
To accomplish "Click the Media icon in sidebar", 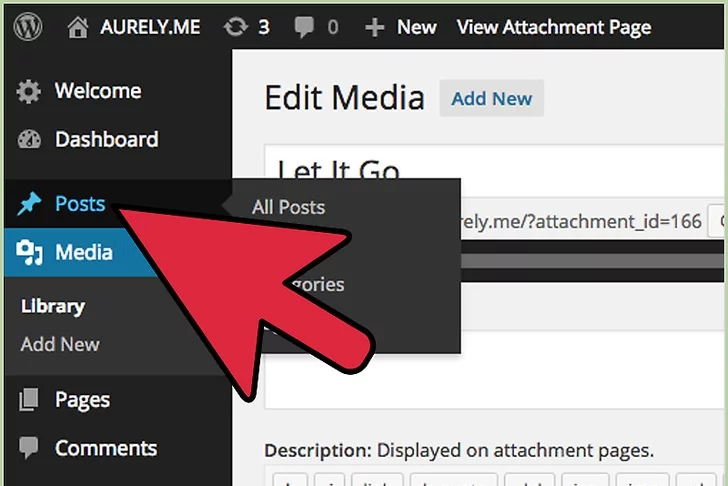I will click(30, 253).
